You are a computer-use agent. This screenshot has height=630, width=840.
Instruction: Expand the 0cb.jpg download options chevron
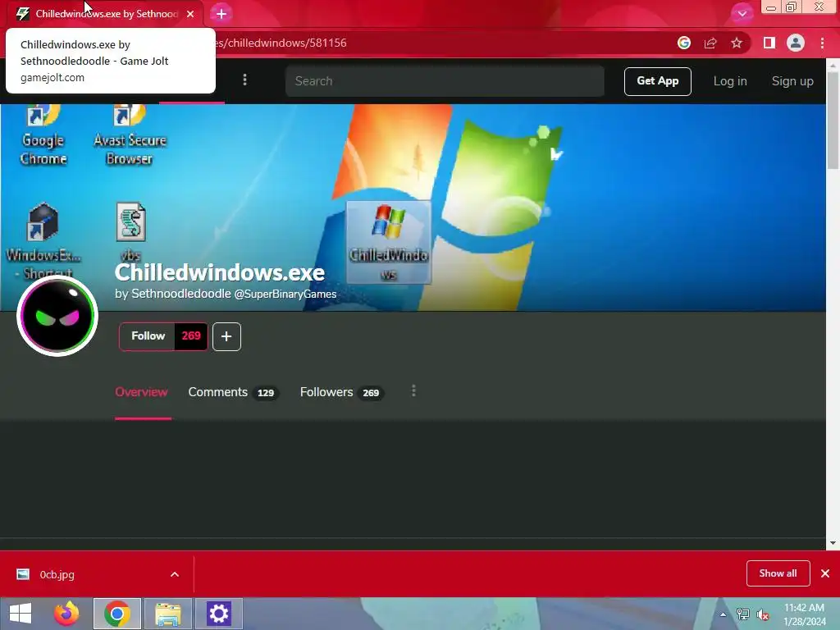[175, 574]
